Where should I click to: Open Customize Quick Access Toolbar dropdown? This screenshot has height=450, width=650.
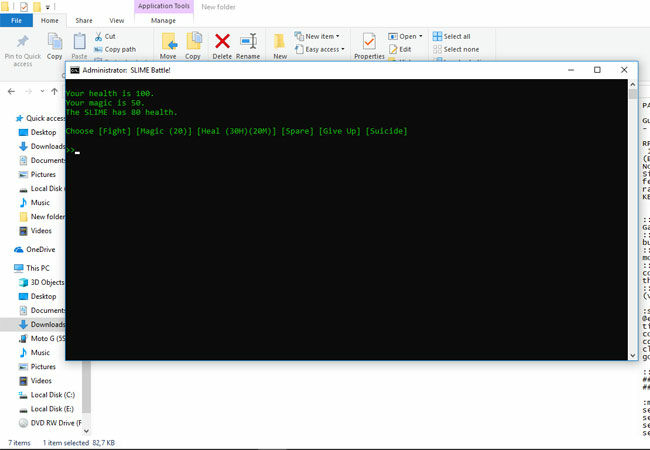click(48, 7)
